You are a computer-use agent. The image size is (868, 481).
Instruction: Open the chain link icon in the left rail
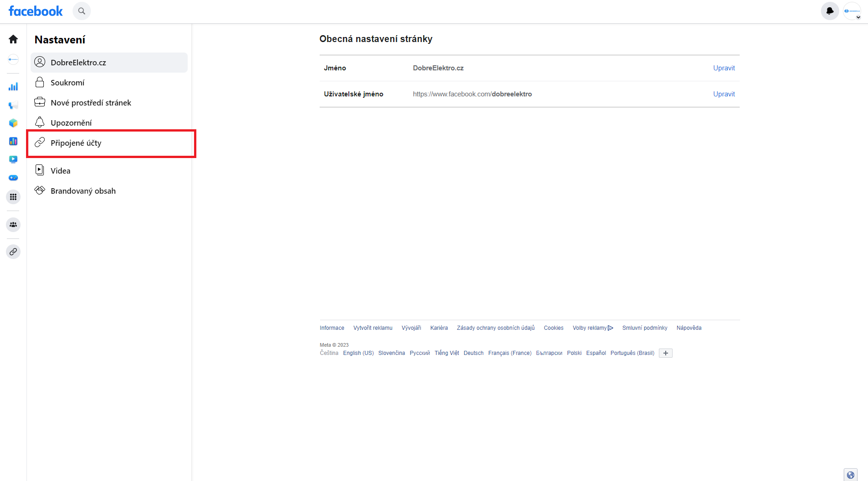(13, 252)
